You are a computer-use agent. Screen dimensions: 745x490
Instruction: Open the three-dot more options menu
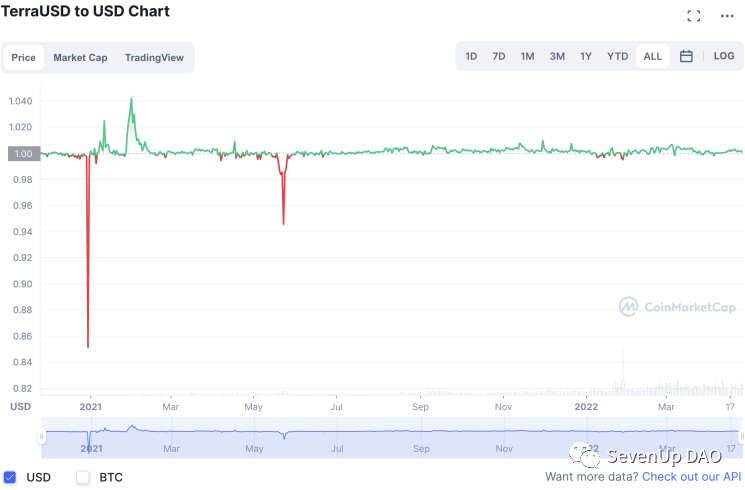(x=727, y=16)
